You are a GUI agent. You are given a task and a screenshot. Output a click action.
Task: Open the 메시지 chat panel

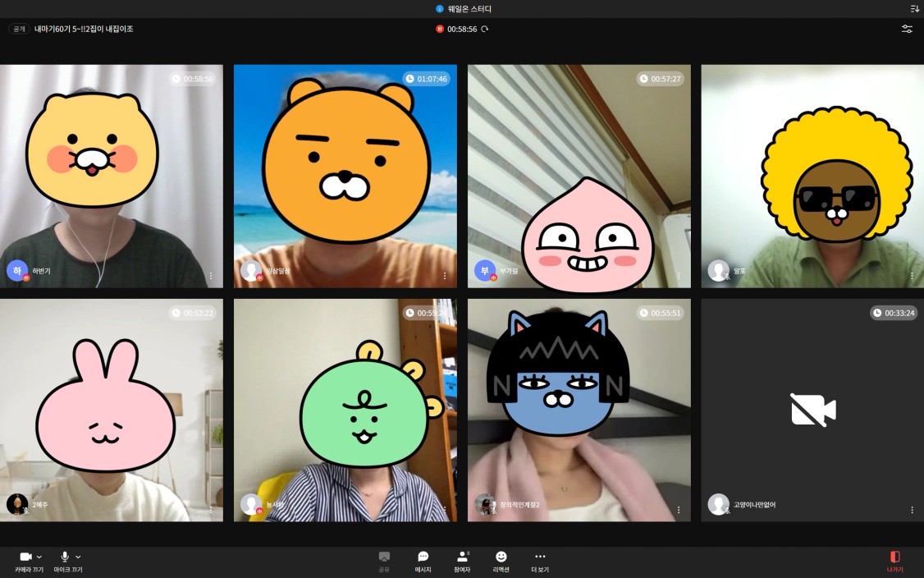pos(423,561)
